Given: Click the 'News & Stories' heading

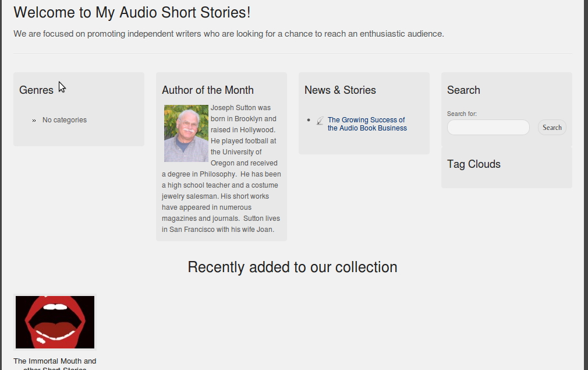Looking at the screenshot, I should (340, 90).
